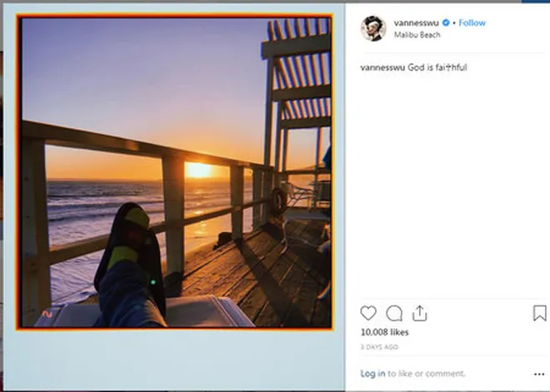Like the post with the heart icon
The width and height of the screenshot is (550, 392).
[x=368, y=313]
